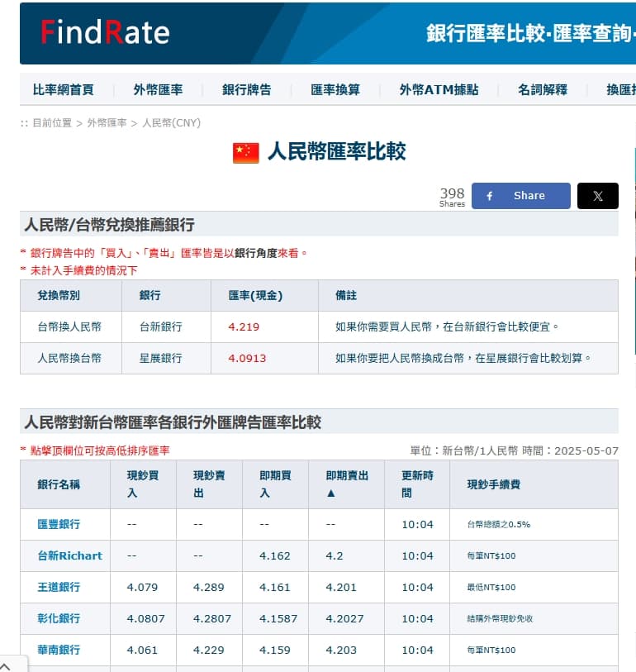Click 台新Richart 即期買入 value 4.162
This screenshot has width=636, height=672.
coord(275,555)
